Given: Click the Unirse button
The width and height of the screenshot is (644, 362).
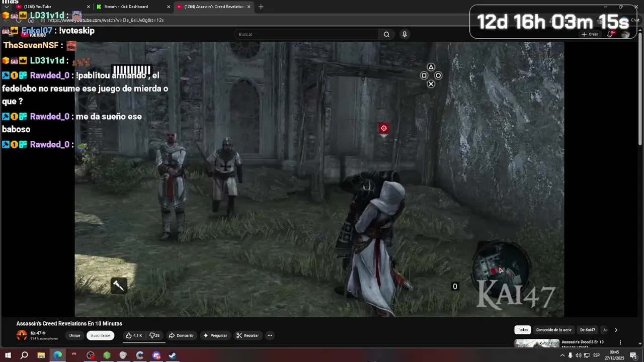Looking at the screenshot, I should [74, 335].
